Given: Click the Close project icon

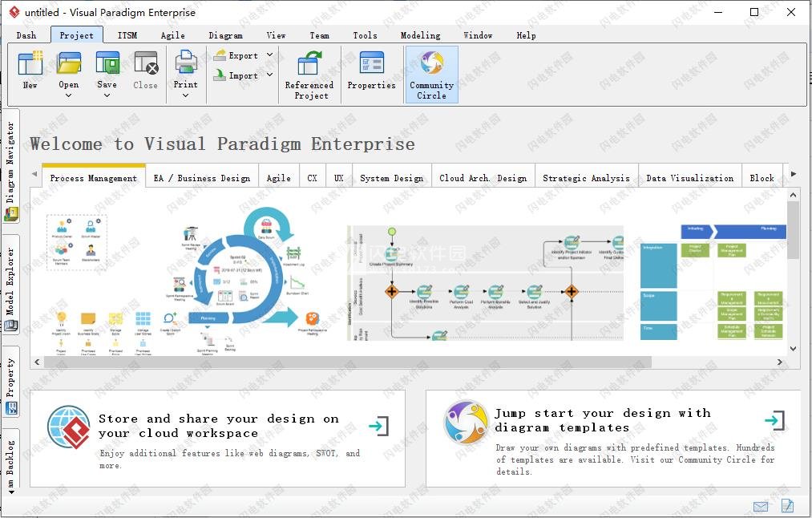Looking at the screenshot, I should (x=146, y=63).
